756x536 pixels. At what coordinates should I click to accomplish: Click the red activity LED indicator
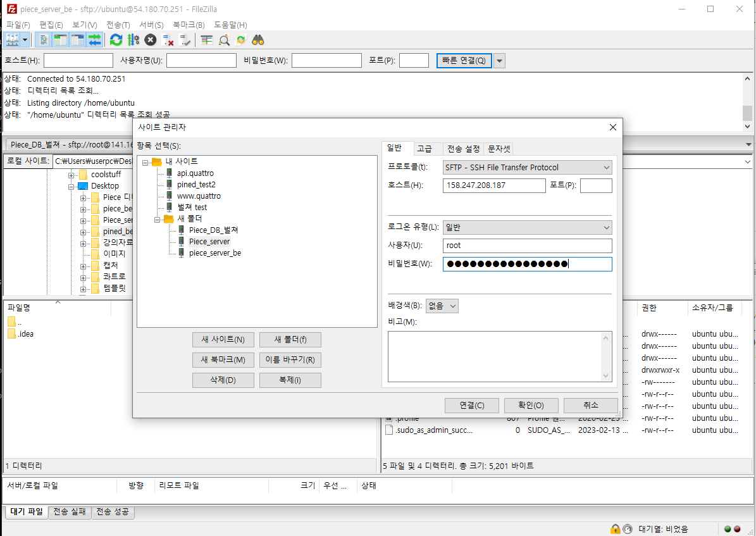737,529
